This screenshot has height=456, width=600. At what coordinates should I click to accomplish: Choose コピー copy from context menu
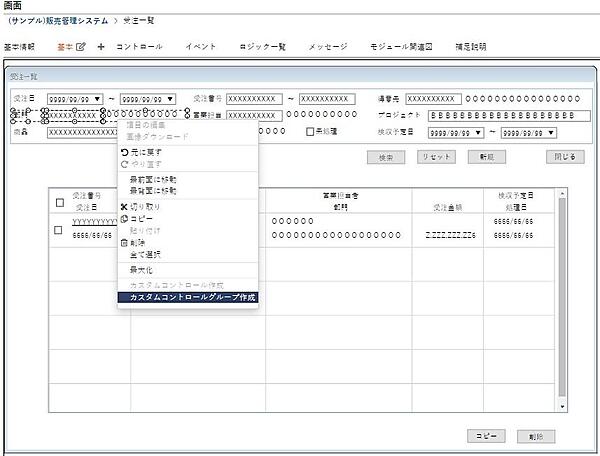tap(142, 218)
